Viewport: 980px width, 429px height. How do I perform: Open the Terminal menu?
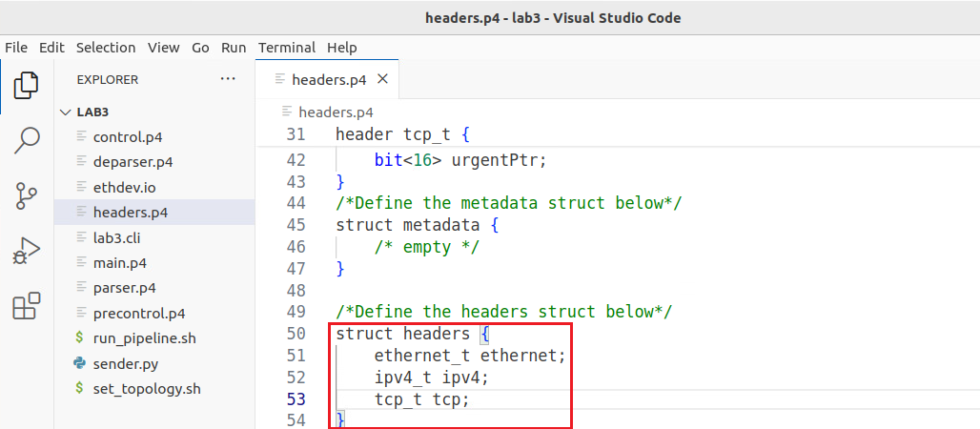[287, 48]
